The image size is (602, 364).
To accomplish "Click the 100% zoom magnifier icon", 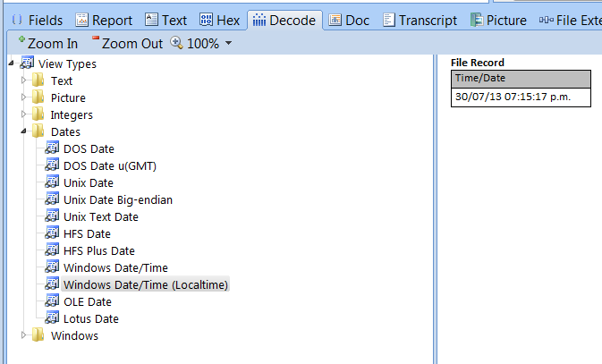I will [x=176, y=43].
